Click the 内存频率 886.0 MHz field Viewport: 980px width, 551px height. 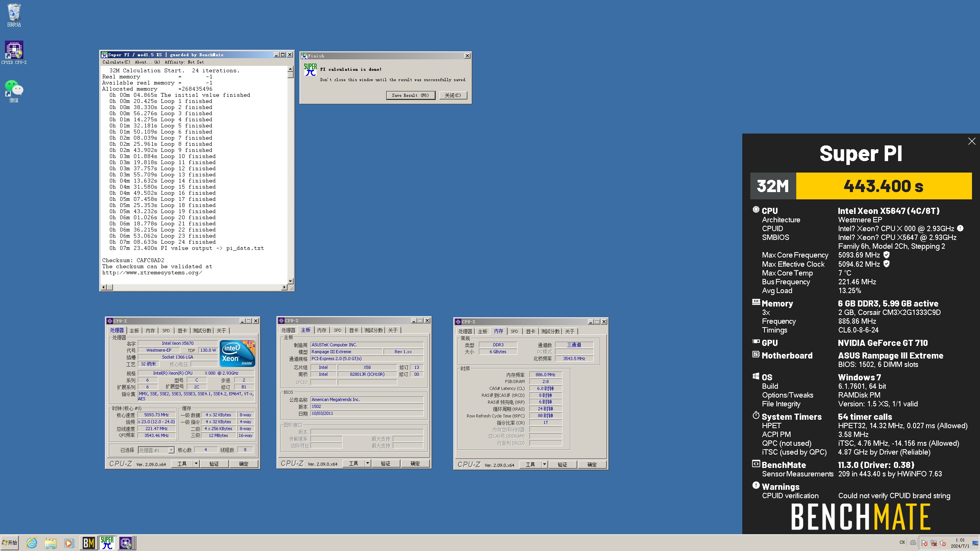click(546, 375)
